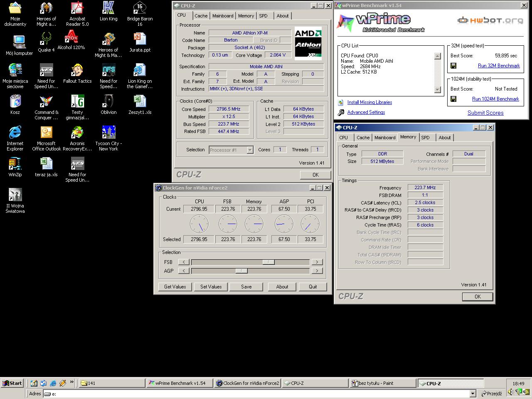
Task: Launch Internet Explorer desktop icon
Action: (x=15, y=138)
